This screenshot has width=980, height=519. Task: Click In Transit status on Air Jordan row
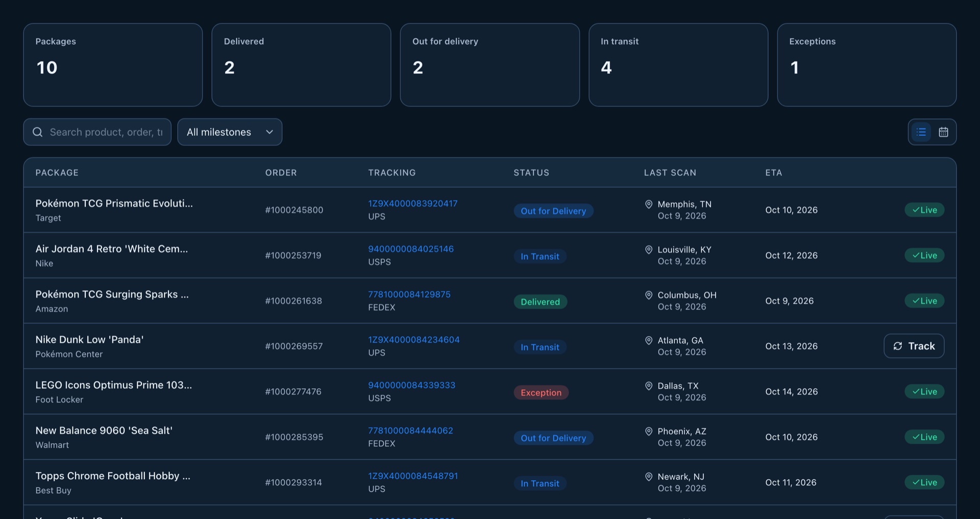[540, 256]
